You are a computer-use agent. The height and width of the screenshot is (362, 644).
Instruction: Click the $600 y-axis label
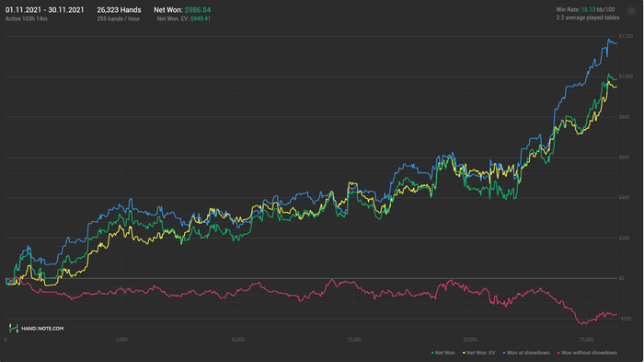(x=624, y=158)
